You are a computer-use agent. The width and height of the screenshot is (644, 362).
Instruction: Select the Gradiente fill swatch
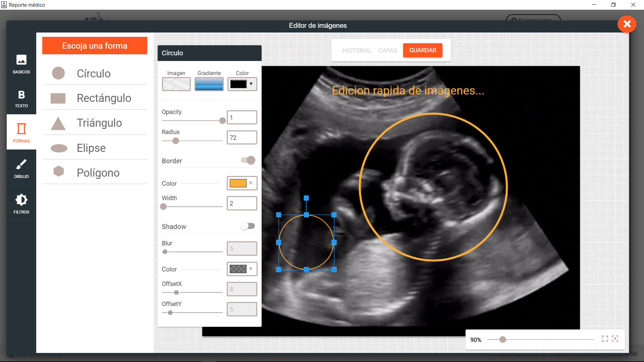click(x=209, y=84)
